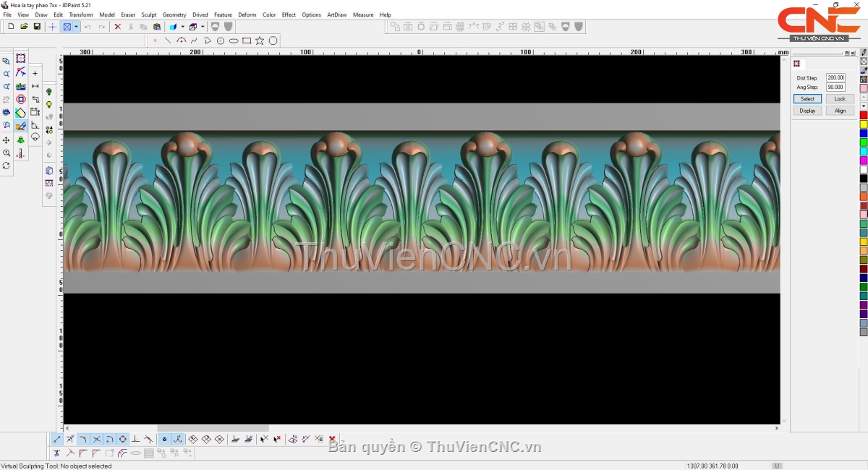The height and width of the screenshot is (470, 868).
Task: Expand the wireframe box view dropdown
Action: click(203, 27)
